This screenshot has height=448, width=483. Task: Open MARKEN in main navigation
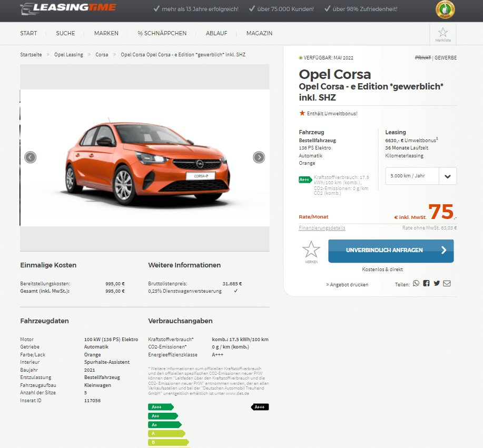click(x=106, y=33)
